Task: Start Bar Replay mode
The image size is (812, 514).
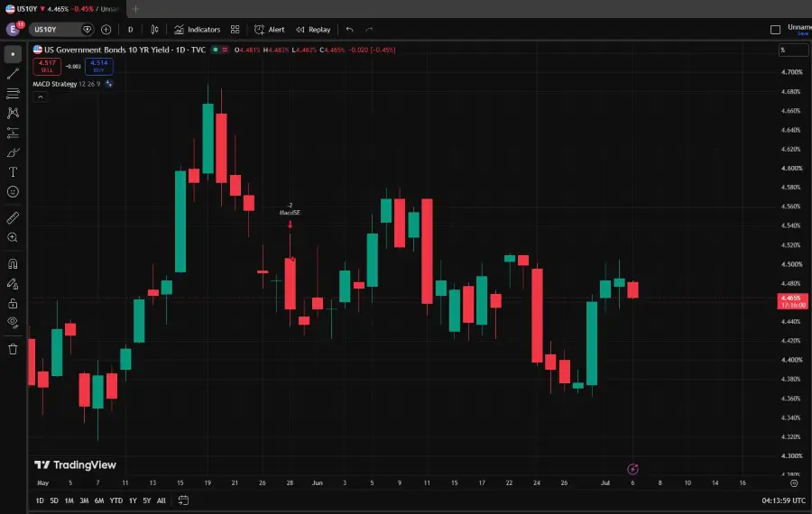Action: pos(313,30)
